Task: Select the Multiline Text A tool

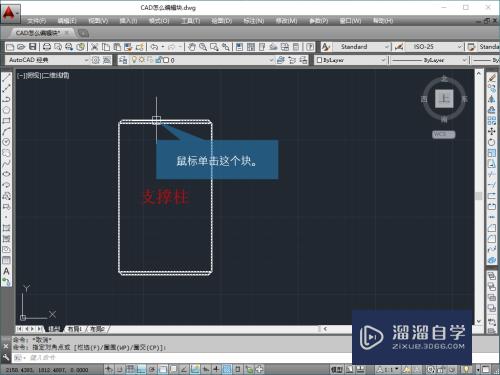Action: (6, 271)
